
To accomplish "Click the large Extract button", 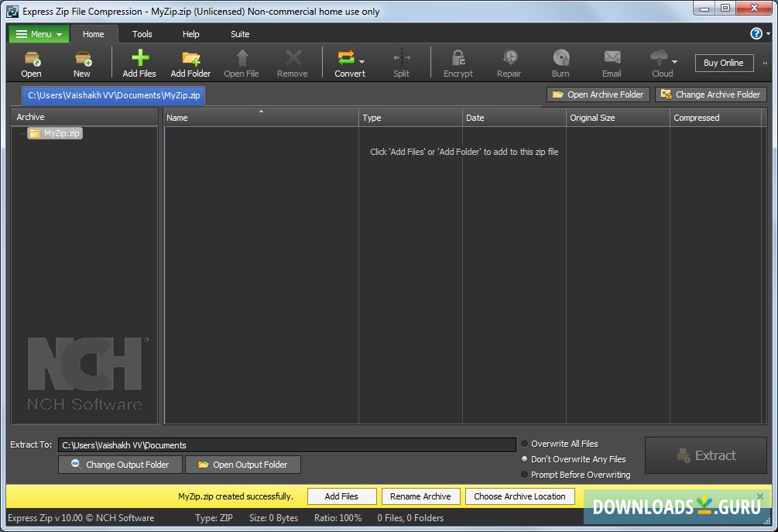I will [x=706, y=455].
